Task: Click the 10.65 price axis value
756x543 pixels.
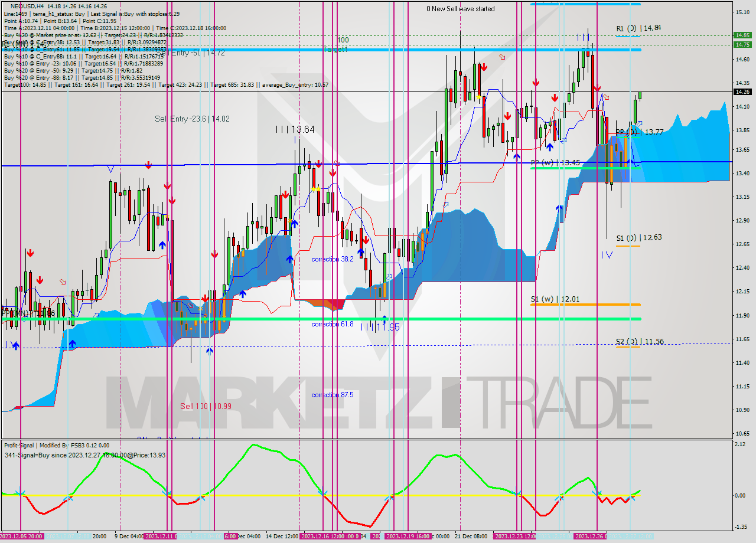Action: pyautogui.click(x=742, y=434)
